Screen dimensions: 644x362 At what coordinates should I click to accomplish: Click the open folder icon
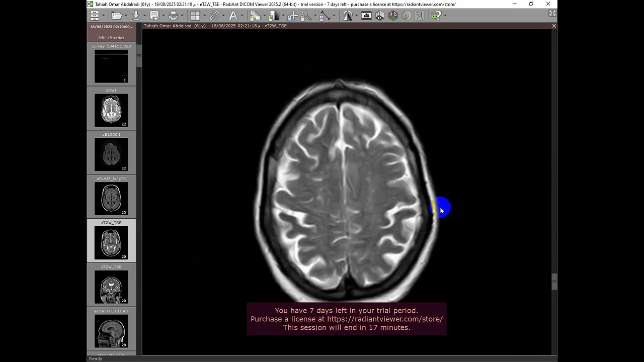117,16
